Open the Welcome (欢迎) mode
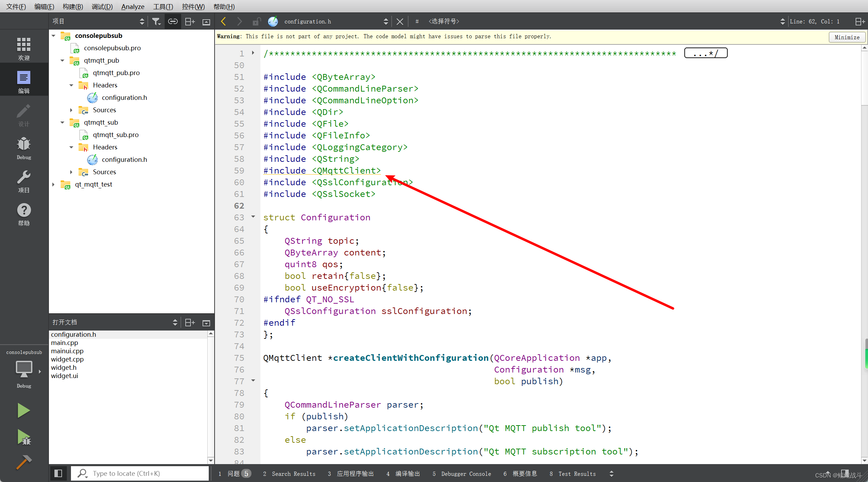The image size is (868, 482). [24, 49]
